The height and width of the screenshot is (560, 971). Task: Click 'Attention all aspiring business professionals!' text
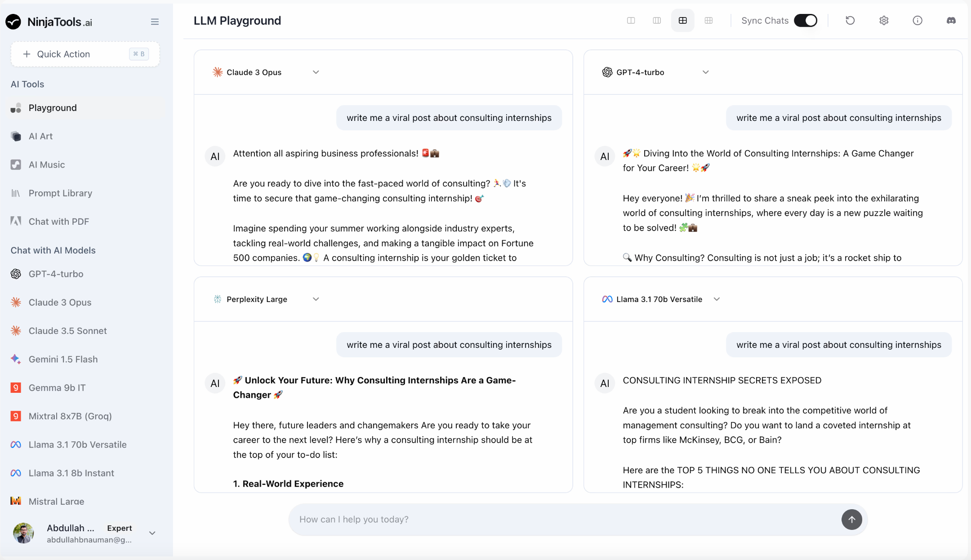point(325,153)
